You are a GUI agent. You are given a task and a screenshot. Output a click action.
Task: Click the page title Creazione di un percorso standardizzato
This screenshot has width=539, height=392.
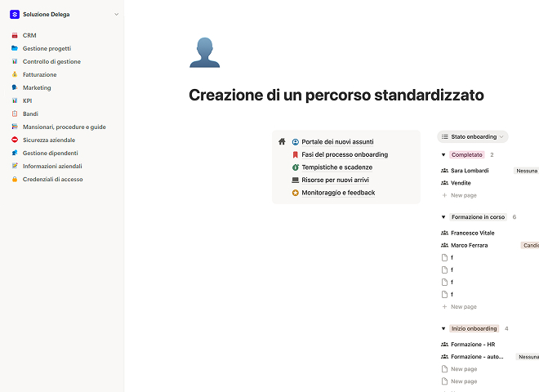tap(336, 96)
